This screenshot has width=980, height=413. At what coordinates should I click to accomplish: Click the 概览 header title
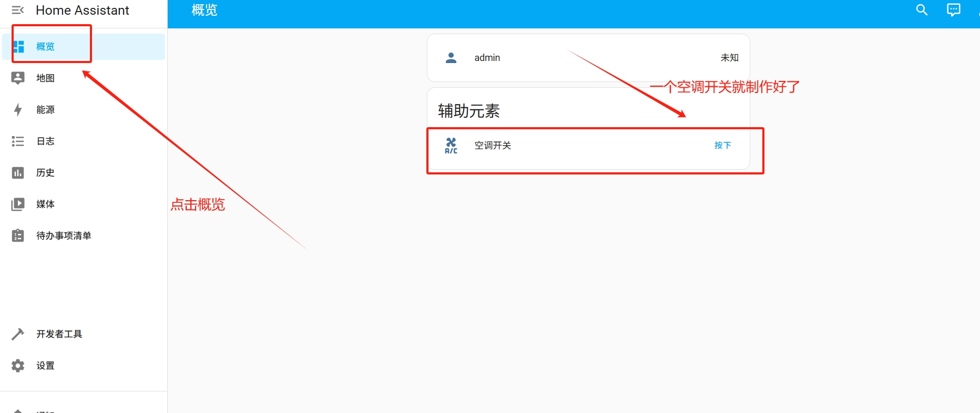click(205, 10)
